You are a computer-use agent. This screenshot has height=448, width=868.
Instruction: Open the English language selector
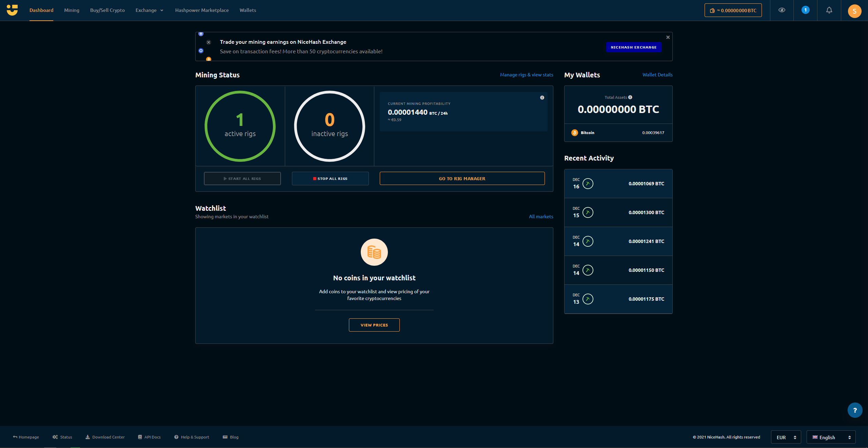pos(831,437)
